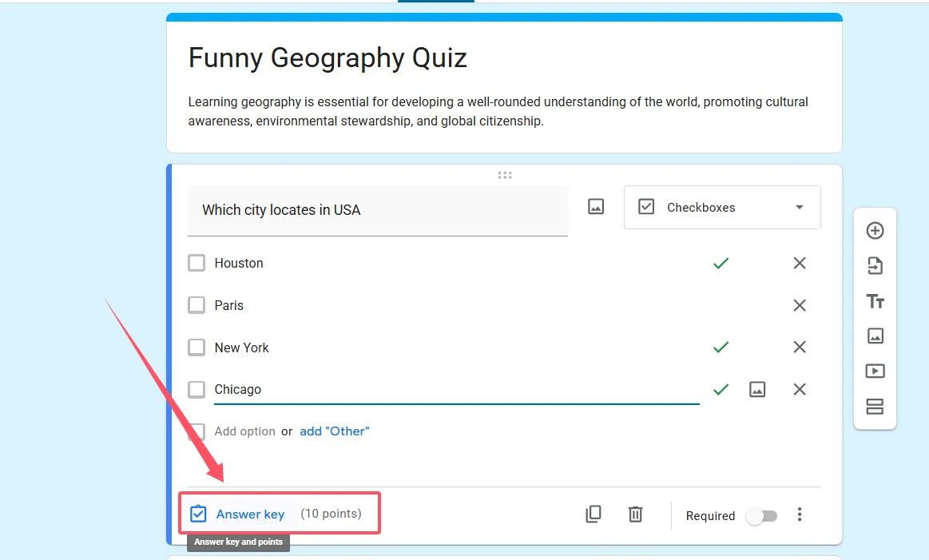Open the question's more options menu
Image resolution: width=929 pixels, height=560 pixels.
coord(800,515)
